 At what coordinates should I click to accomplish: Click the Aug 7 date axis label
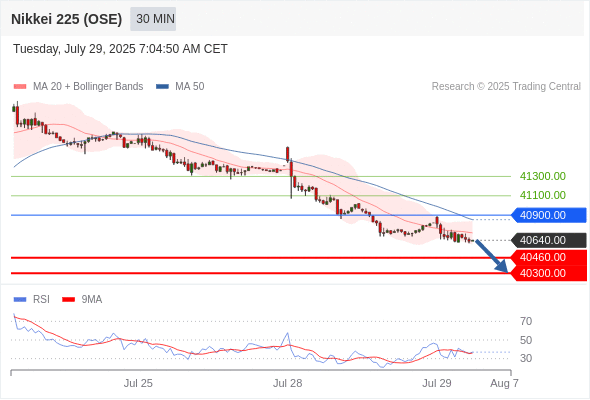pos(504,383)
